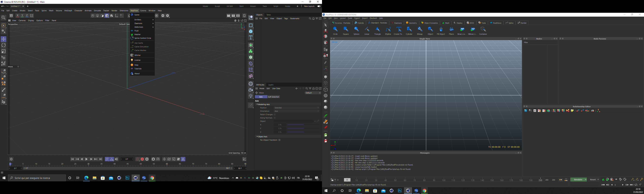Check the Per-Object Transform option

280,140
